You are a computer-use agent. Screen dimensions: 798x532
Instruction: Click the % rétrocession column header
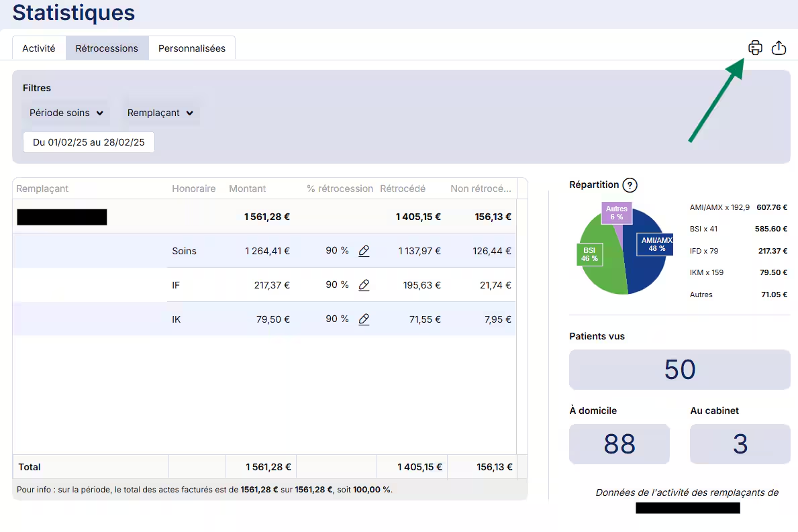(340, 189)
